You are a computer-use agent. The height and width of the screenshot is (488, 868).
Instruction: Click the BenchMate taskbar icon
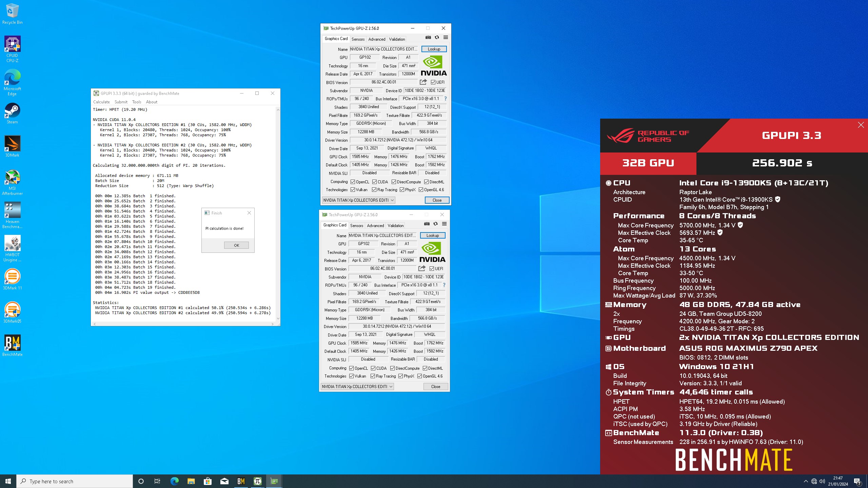[241, 481]
